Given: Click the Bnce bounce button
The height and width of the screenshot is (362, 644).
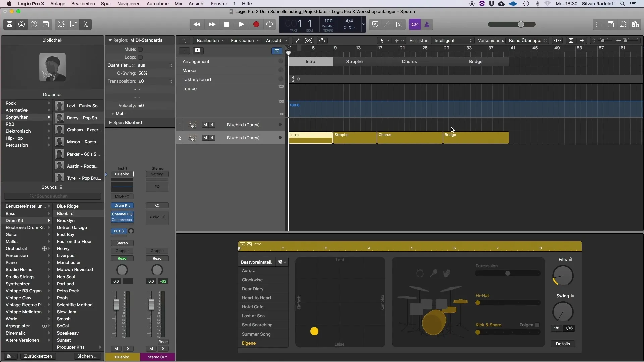Looking at the screenshot, I should [x=163, y=342].
